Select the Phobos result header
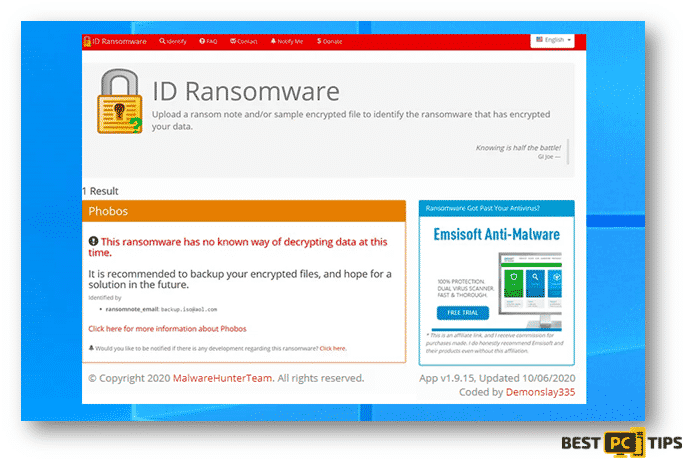687x463 pixels. (x=244, y=211)
